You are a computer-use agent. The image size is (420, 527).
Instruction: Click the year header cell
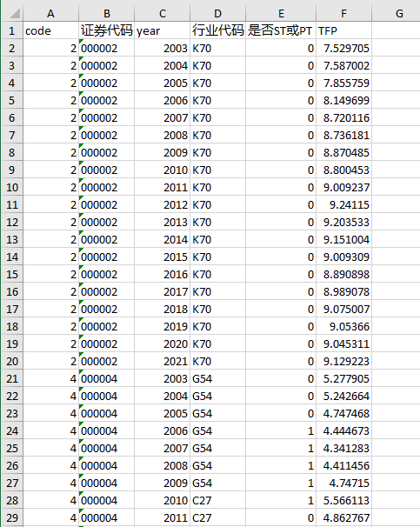[163, 31]
